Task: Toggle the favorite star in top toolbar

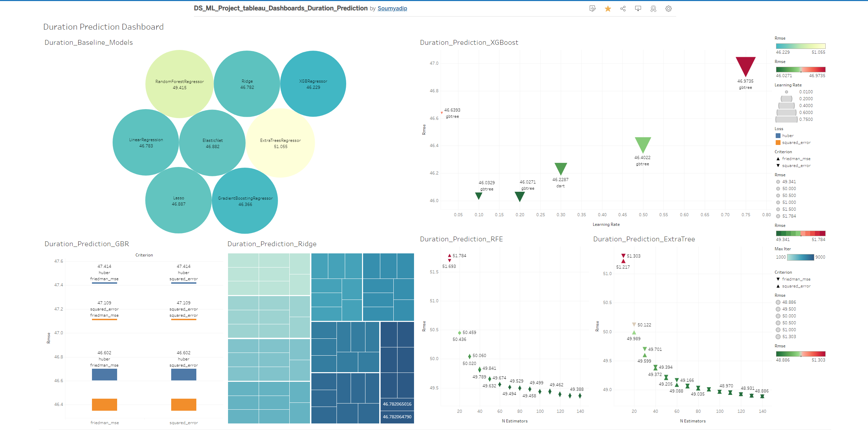Action: (x=608, y=8)
